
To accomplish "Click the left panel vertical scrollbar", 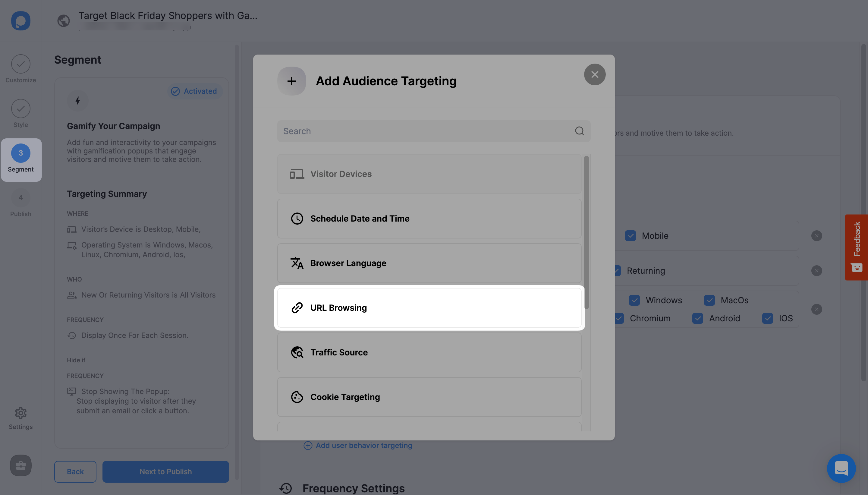I will point(237,262).
